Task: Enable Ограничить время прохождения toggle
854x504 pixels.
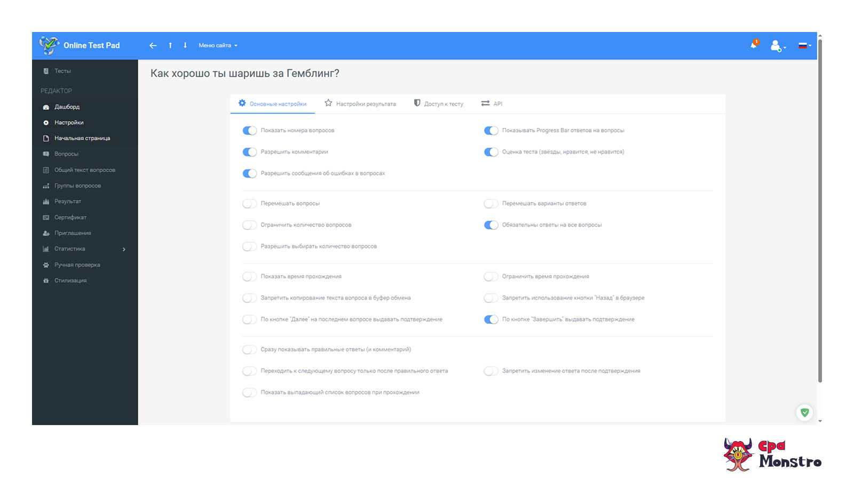Action: coord(491,277)
